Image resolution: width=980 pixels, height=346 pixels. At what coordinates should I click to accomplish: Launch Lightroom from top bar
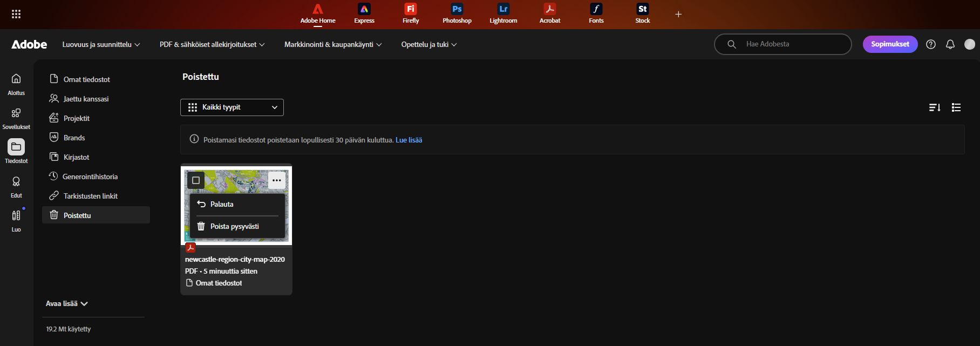(503, 14)
